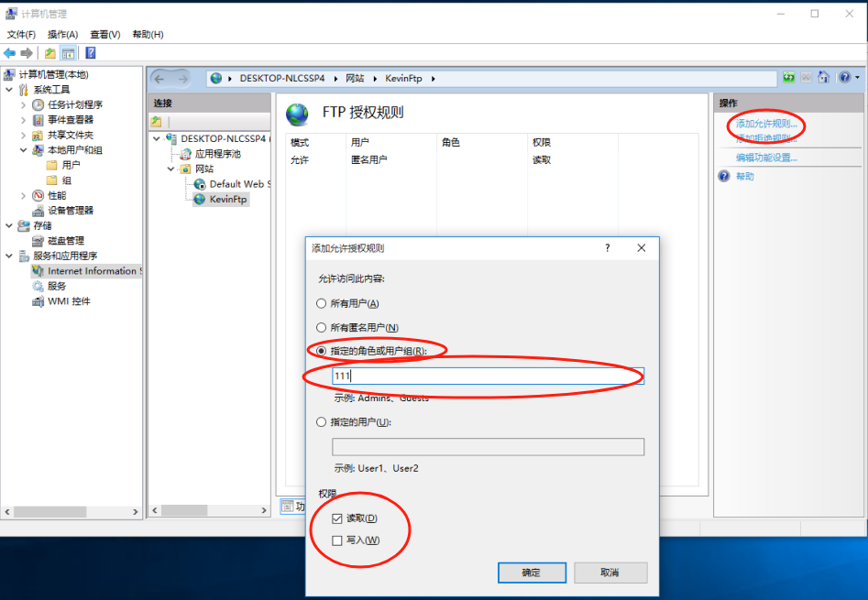
Task: Click the connections pane folder icon
Action: [x=157, y=121]
